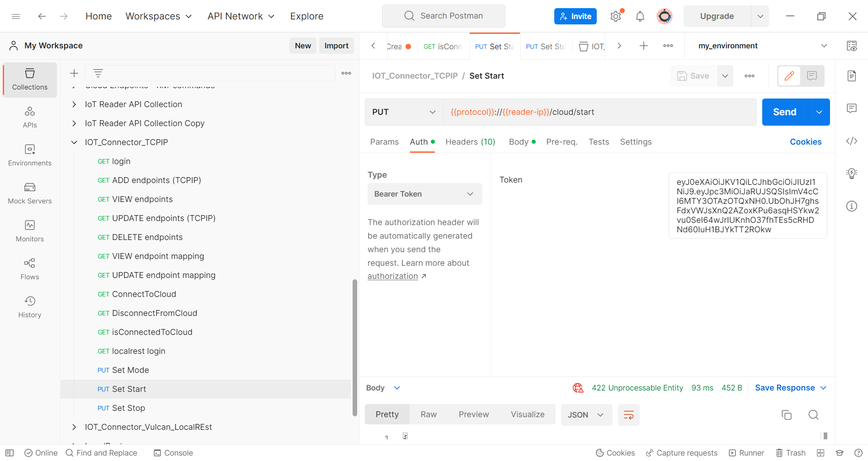Open the APIs sidebar panel
Screen dimensions: 868x461
coord(30,118)
